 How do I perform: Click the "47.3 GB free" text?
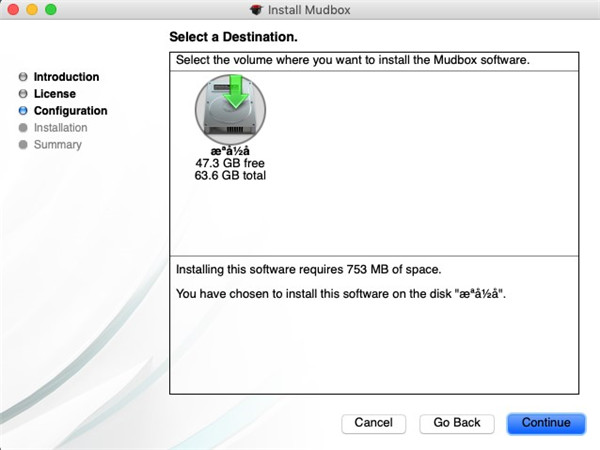click(230, 163)
